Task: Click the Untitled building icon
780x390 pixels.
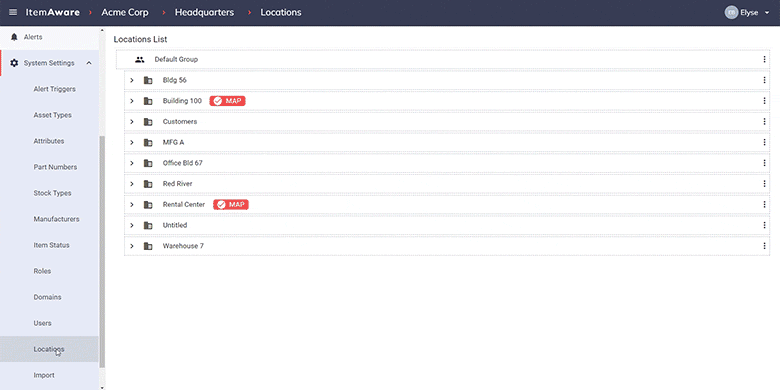Action: [x=148, y=225]
